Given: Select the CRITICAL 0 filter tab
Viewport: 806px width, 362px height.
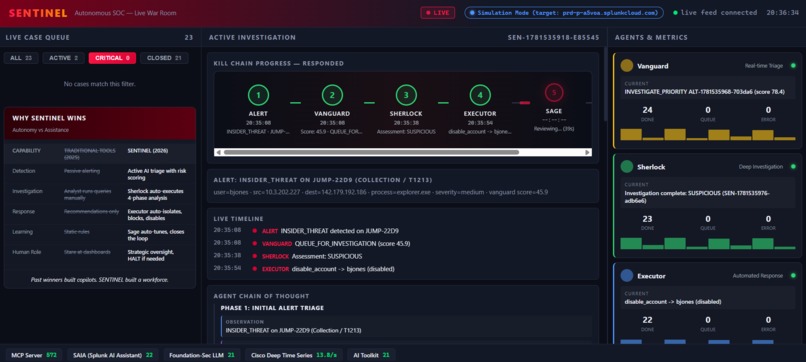Looking at the screenshot, I should tap(112, 58).
